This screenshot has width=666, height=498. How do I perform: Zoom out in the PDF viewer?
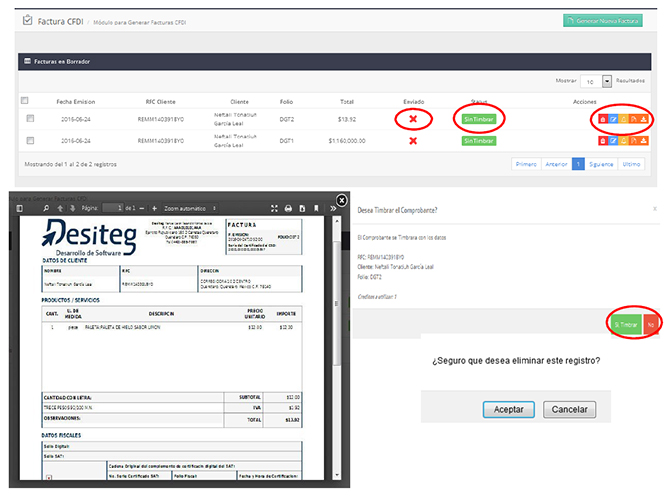tap(142, 208)
